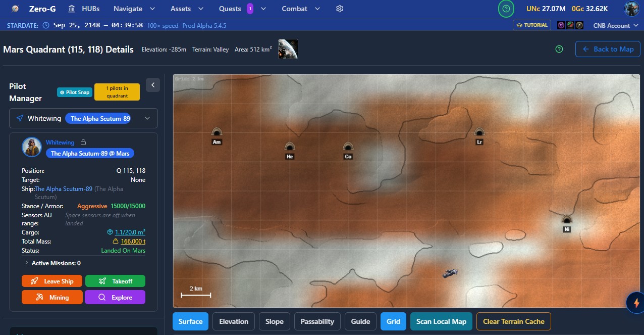Expand Active Missions section

[x=52, y=263]
